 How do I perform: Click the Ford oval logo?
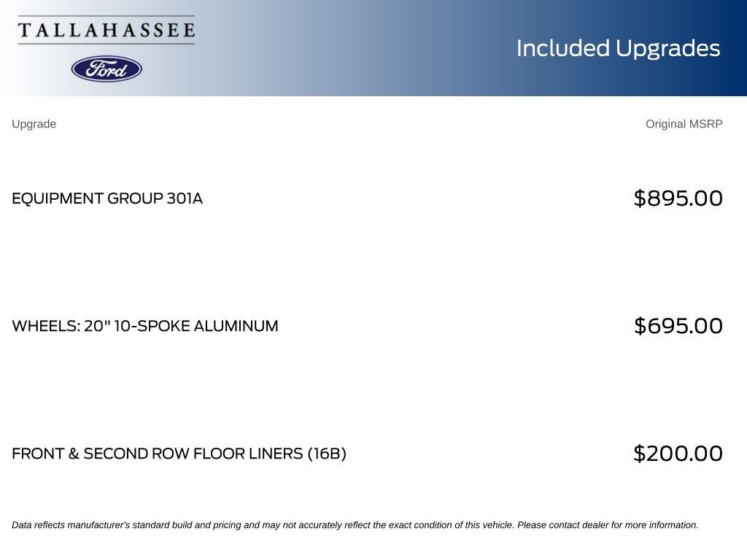pos(107,69)
